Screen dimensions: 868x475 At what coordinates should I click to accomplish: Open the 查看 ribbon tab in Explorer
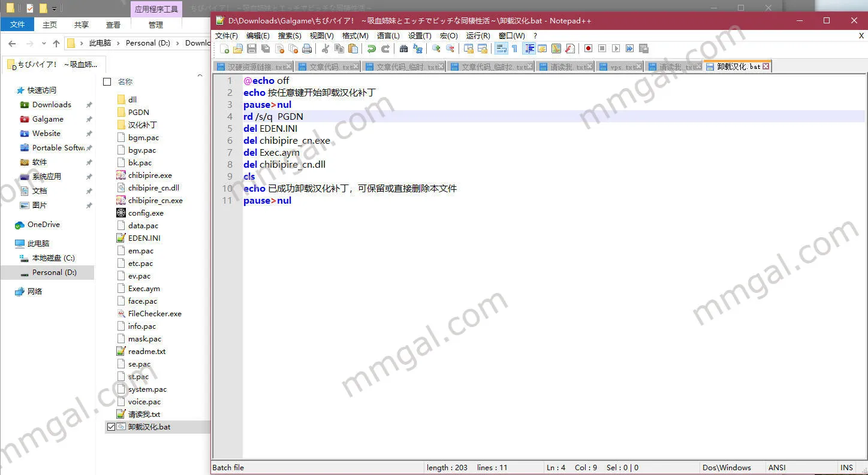[x=113, y=25]
